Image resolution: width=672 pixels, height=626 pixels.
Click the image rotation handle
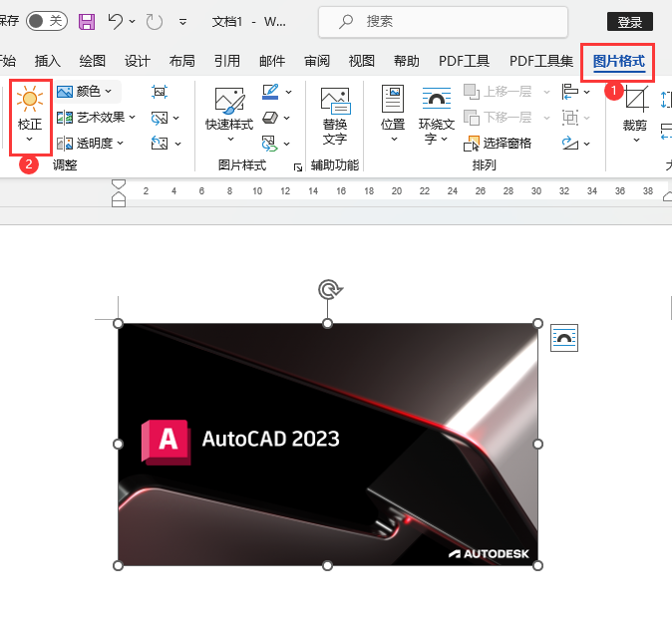tap(330, 290)
